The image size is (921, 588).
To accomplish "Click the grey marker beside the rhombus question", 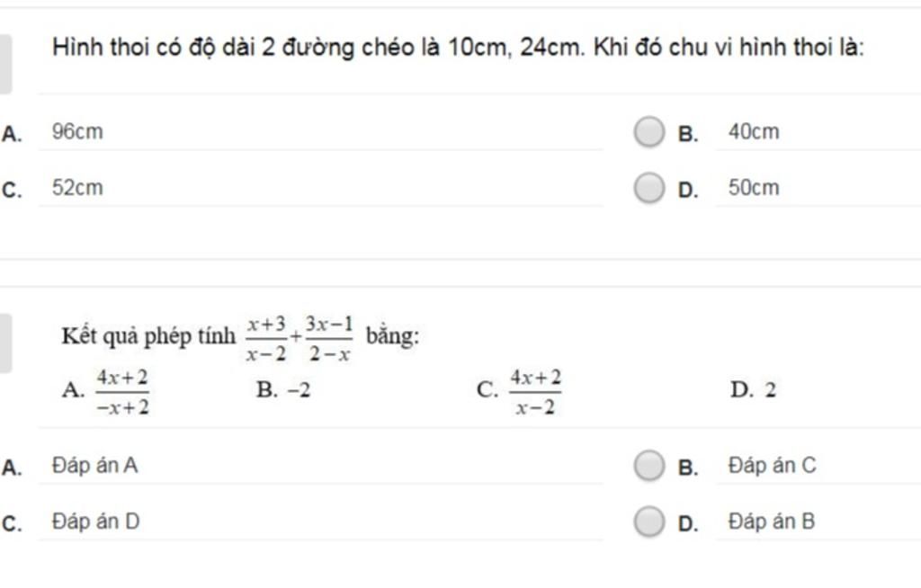I will 5,64.
